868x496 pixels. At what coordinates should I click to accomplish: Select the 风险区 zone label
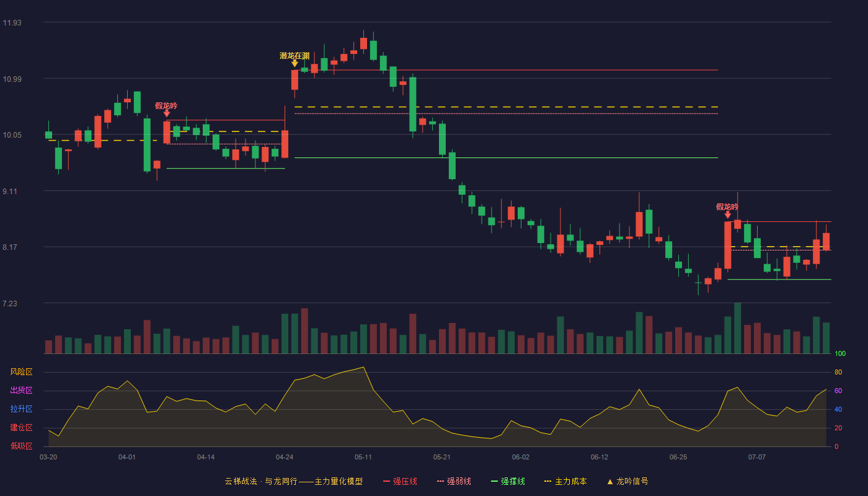tap(22, 372)
